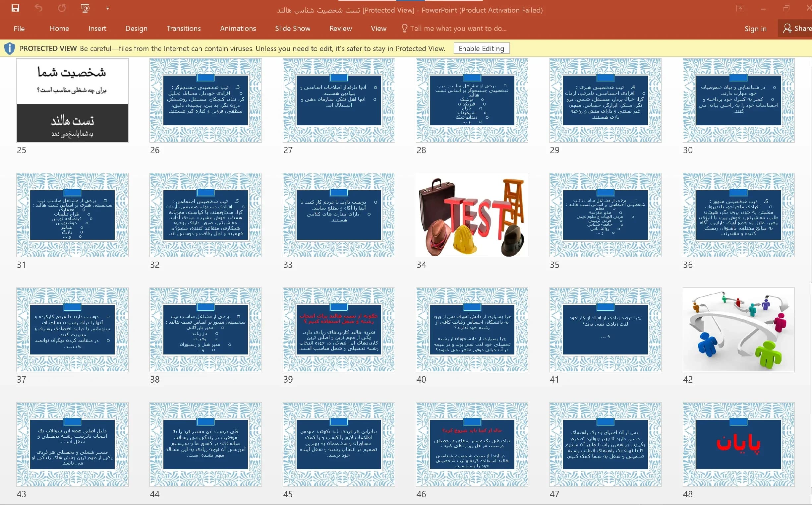Open the Transitions tab
The image size is (812, 505).
pos(184,29)
